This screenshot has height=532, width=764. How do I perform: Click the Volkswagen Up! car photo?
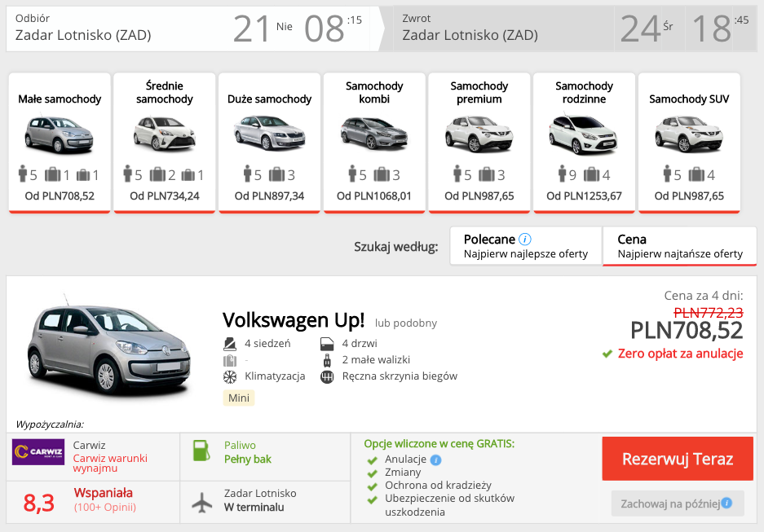pos(109,345)
